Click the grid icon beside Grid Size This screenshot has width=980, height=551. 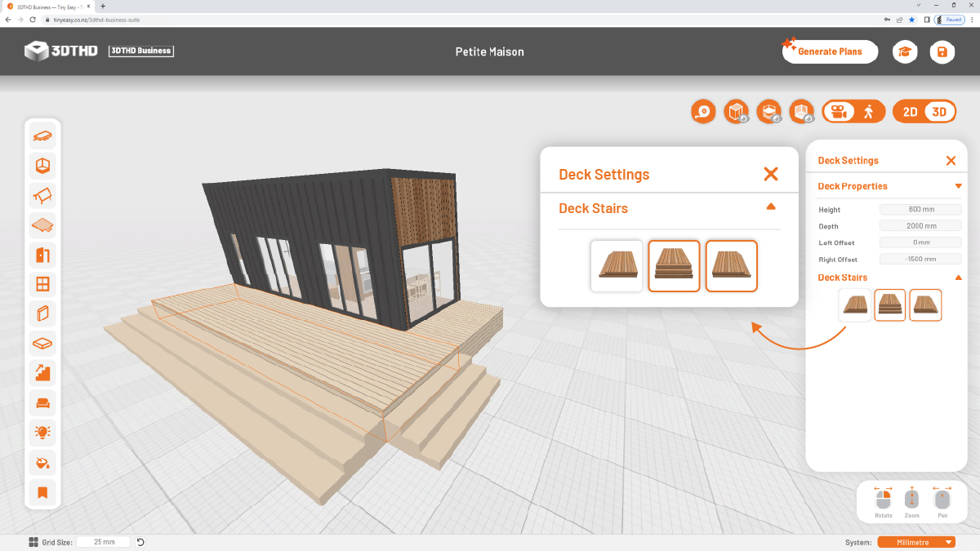(x=33, y=542)
